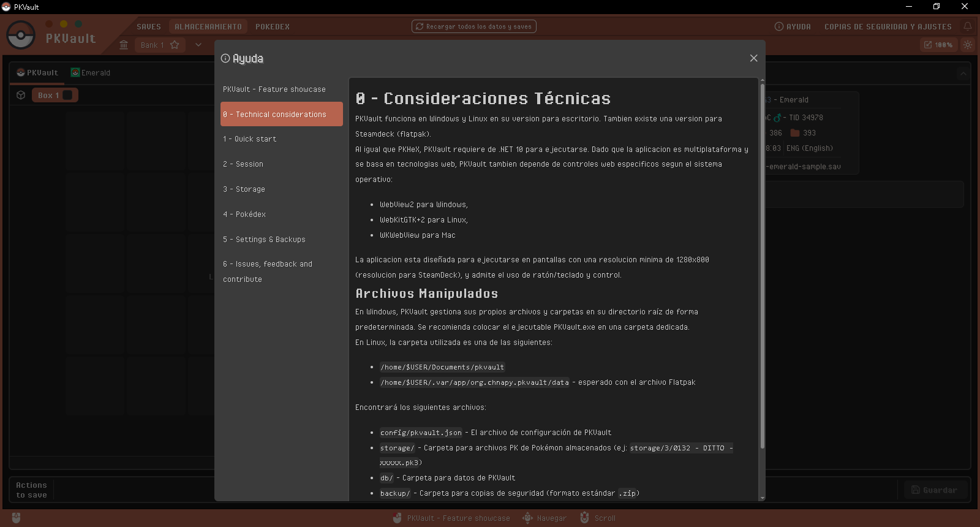The width and height of the screenshot is (980, 527).
Task: Switch to the SAVES tab
Action: 149,27
